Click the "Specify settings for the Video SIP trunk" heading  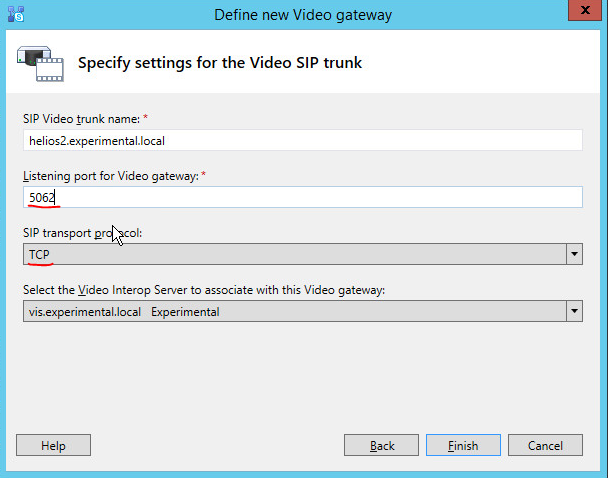click(220, 63)
